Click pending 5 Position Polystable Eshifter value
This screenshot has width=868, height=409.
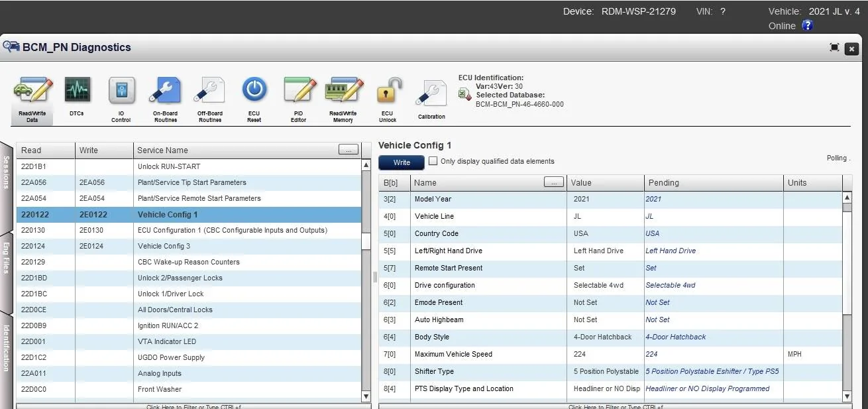click(x=712, y=371)
